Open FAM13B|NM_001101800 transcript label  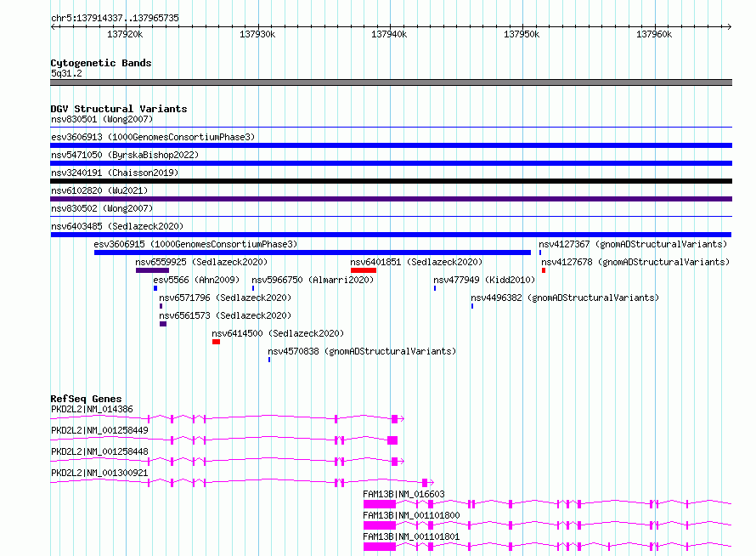pos(411,515)
